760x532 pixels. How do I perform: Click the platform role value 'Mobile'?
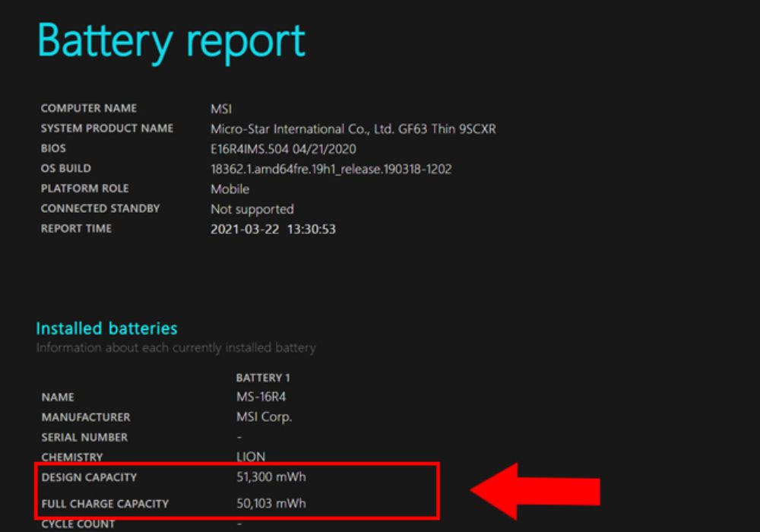point(230,189)
